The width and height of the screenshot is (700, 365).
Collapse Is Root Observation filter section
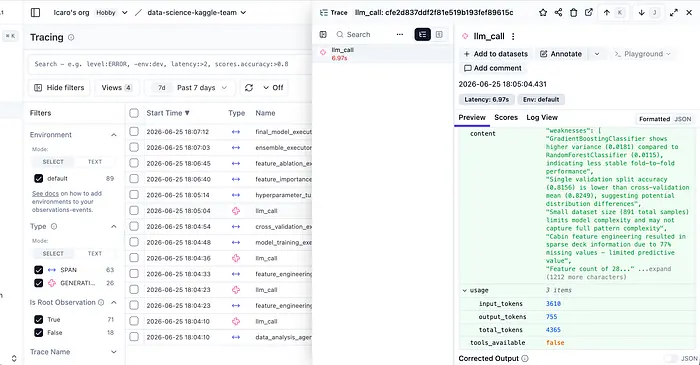pos(113,302)
